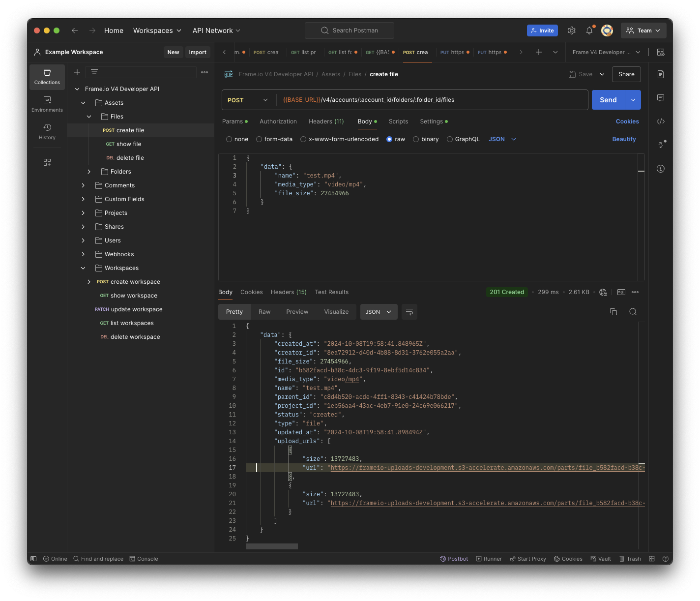This screenshot has width=700, height=601.
Task: Open the History sidebar panel
Action: click(47, 132)
